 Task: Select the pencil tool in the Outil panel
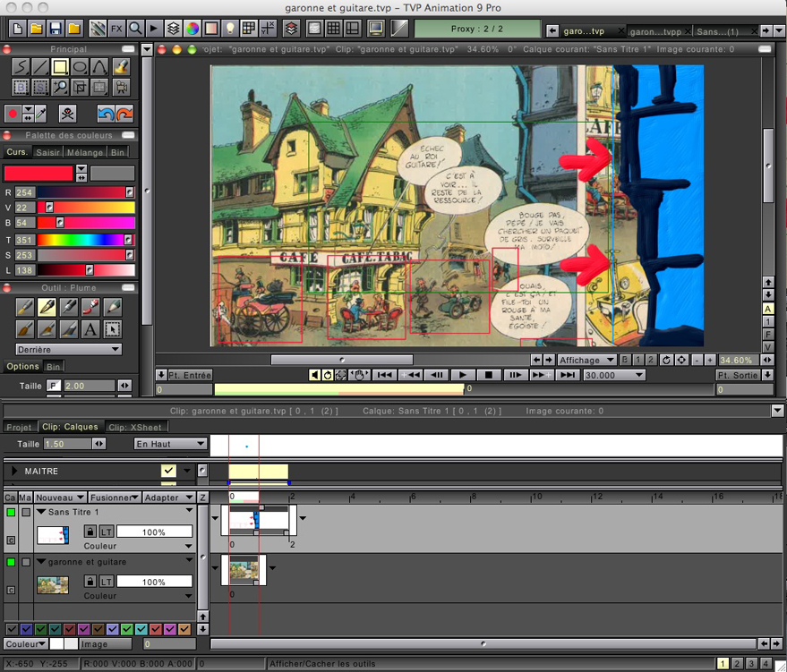point(113,307)
